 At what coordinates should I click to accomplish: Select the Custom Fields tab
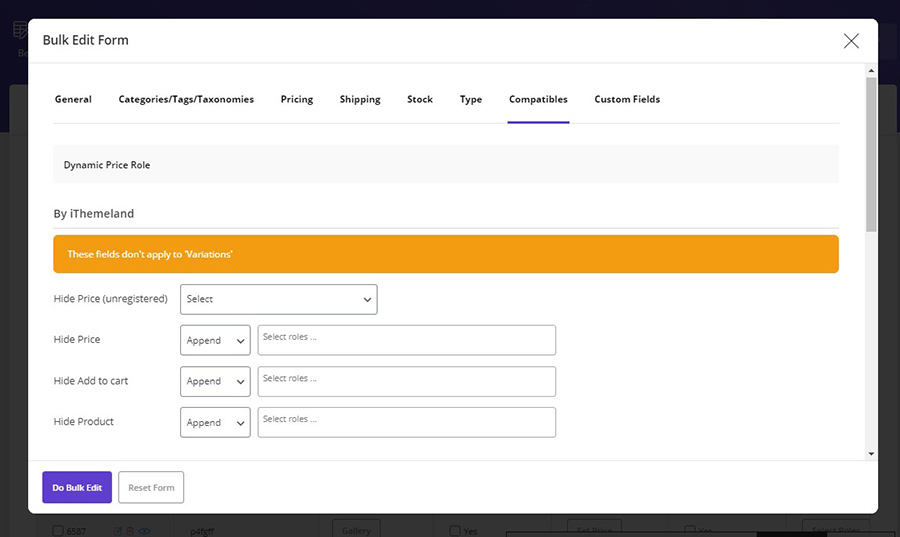627,99
